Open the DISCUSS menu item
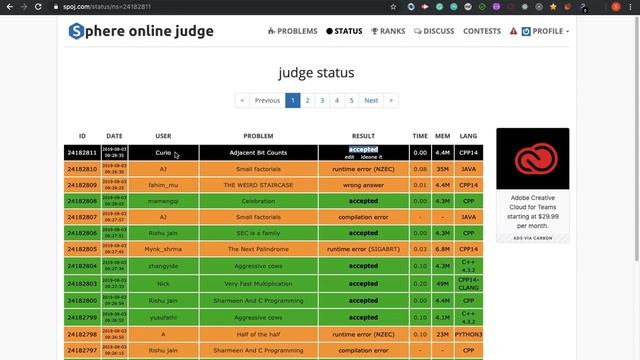The image size is (640, 360). click(x=434, y=31)
